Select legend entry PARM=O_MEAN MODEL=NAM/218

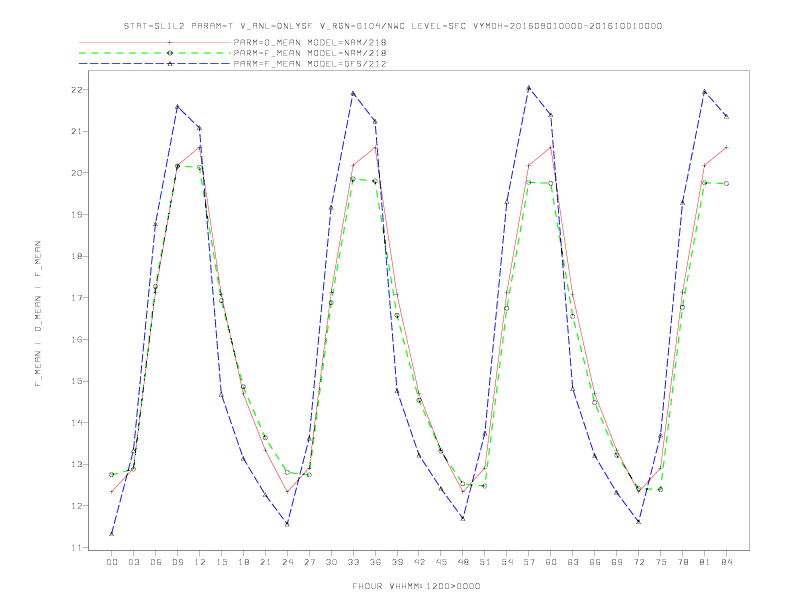tap(310, 42)
